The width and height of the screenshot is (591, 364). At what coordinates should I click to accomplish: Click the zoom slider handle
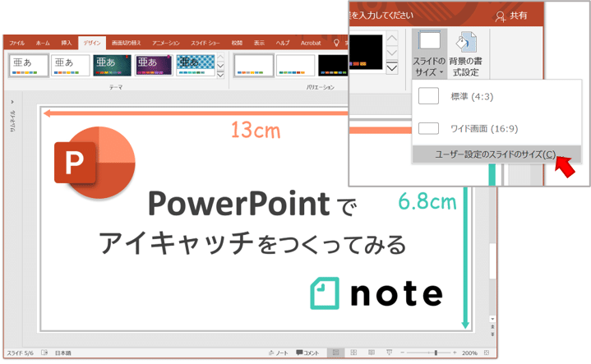coord(436,352)
